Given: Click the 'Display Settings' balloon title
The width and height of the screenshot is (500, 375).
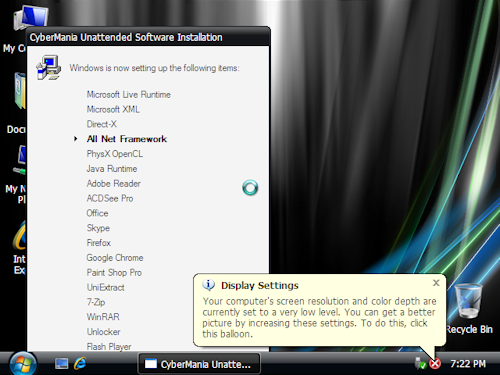Looking at the screenshot, I should point(260,286).
